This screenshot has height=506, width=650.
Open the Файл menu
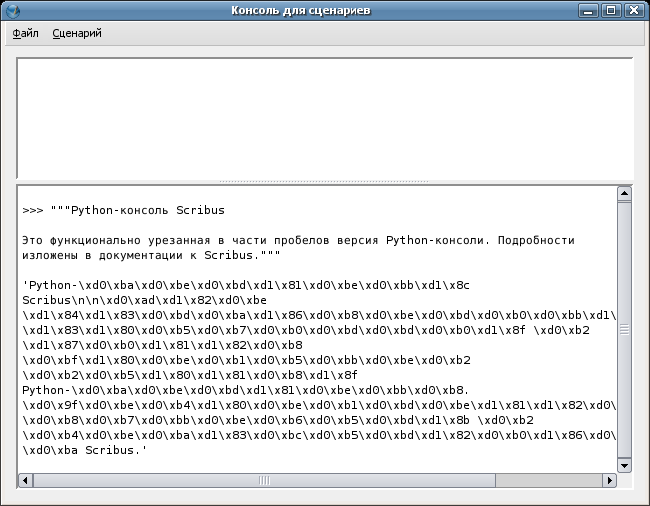(x=26, y=33)
